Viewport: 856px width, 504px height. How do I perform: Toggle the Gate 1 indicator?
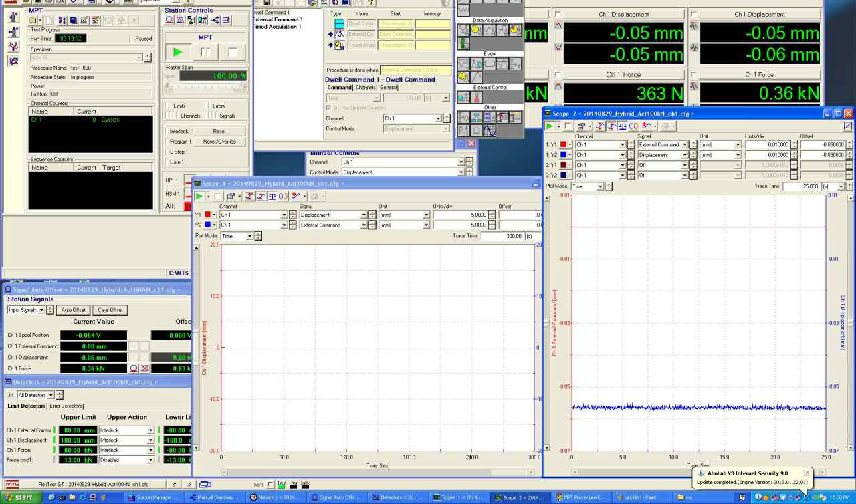point(167,162)
